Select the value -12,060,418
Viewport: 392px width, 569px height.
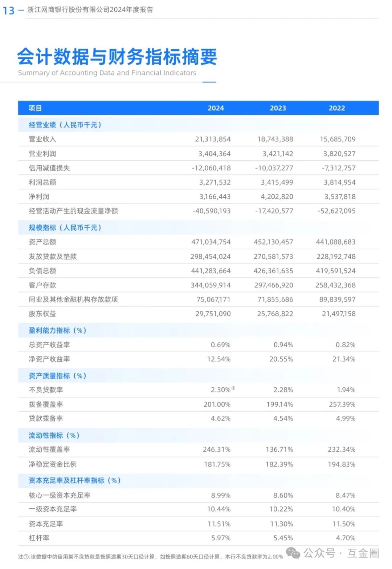(x=211, y=168)
